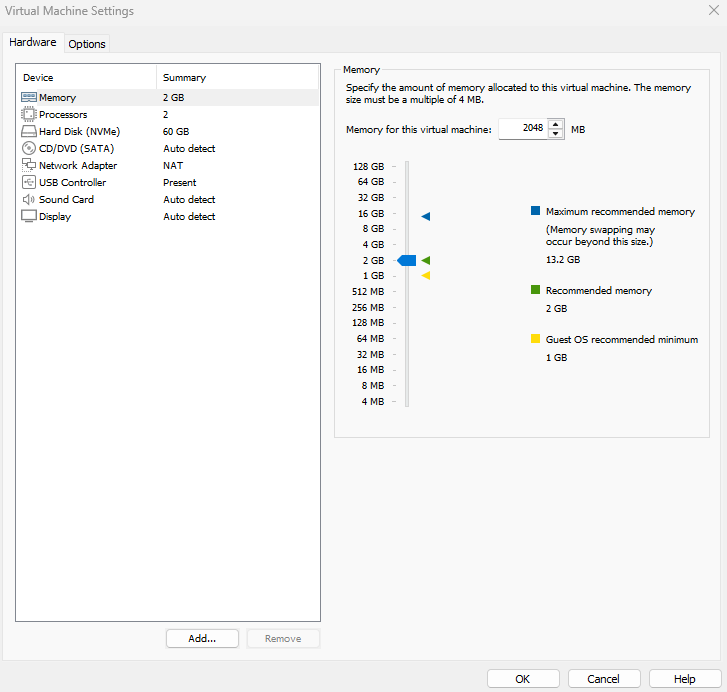The image size is (727, 692).
Task: Click the yellow guest OS minimum marker
Action: pyautogui.click(x=426, y=276)
